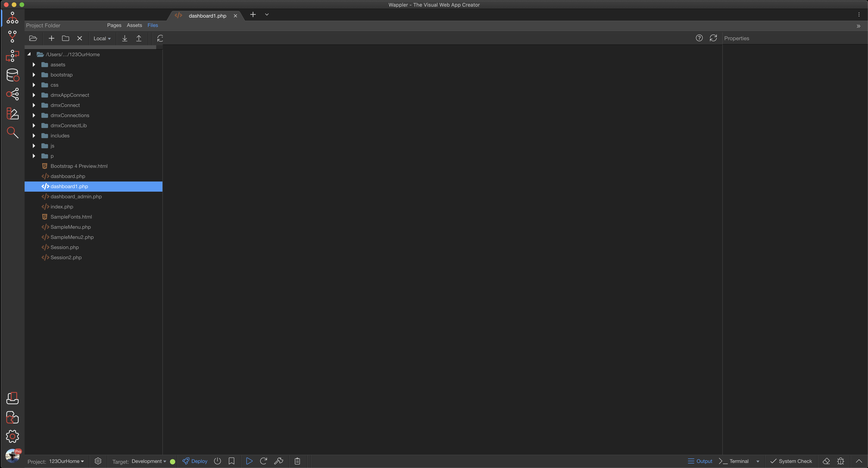Select the dashboard1.php editor tab
The image size is (868, 468).
tap(207, 15)
